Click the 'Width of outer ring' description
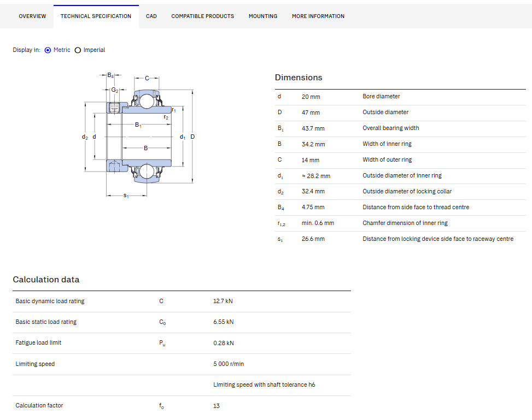532x420 pixels. 387,159
